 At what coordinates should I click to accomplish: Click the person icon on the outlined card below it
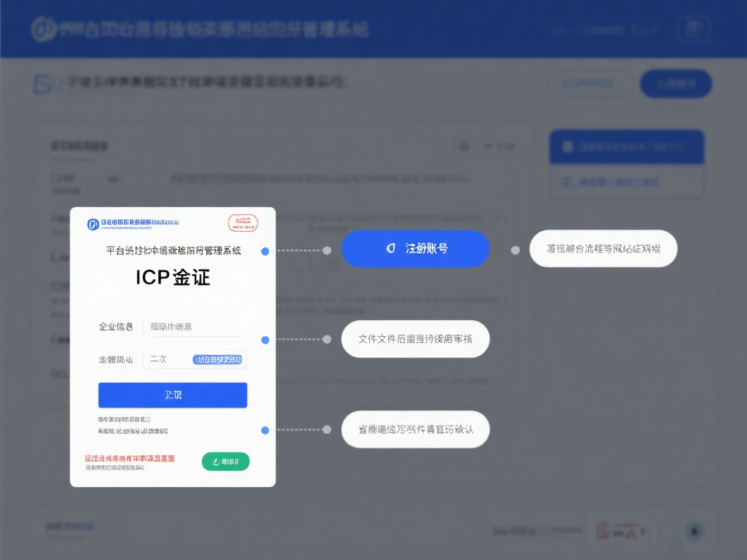565,182
